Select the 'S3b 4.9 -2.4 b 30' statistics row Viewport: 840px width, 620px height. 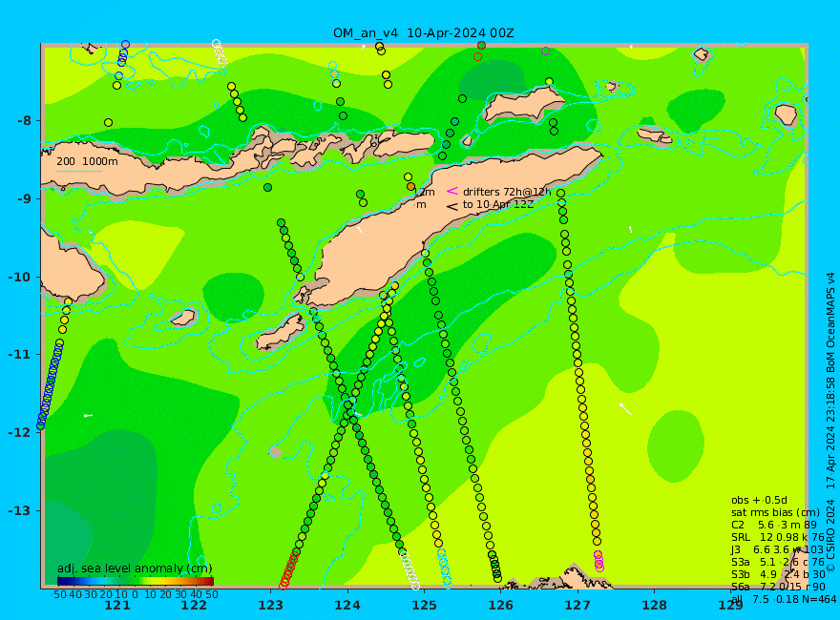click(777, 574)
